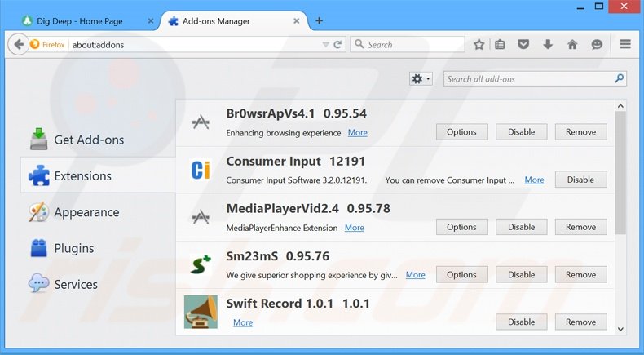
Task: Click the MediaPlayerVid2.4 extension icon
Action: [x=201, y=217]
